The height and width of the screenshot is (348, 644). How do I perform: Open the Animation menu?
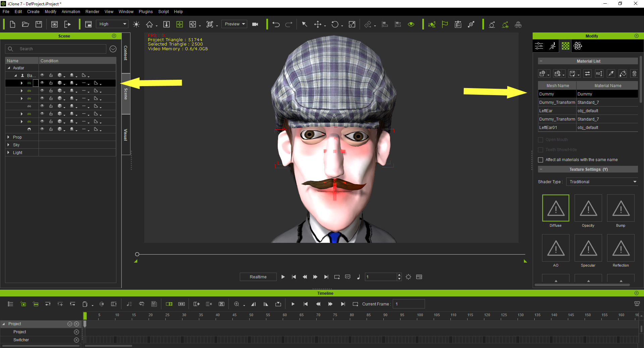click(x=71, y=12)
